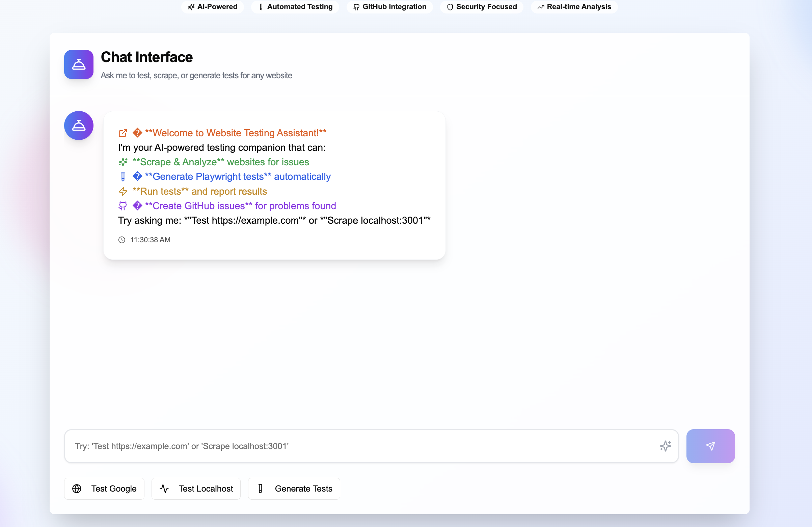Click the 11:30:38 AM message timestamp
This screenshot has width=812, height=527.
(x=151, y=240)
